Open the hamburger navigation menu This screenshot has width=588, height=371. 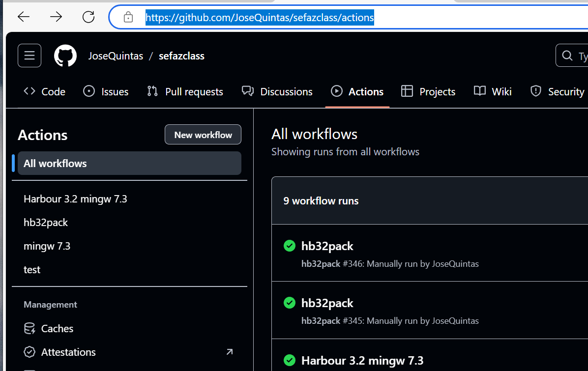[x=29, y=56]
